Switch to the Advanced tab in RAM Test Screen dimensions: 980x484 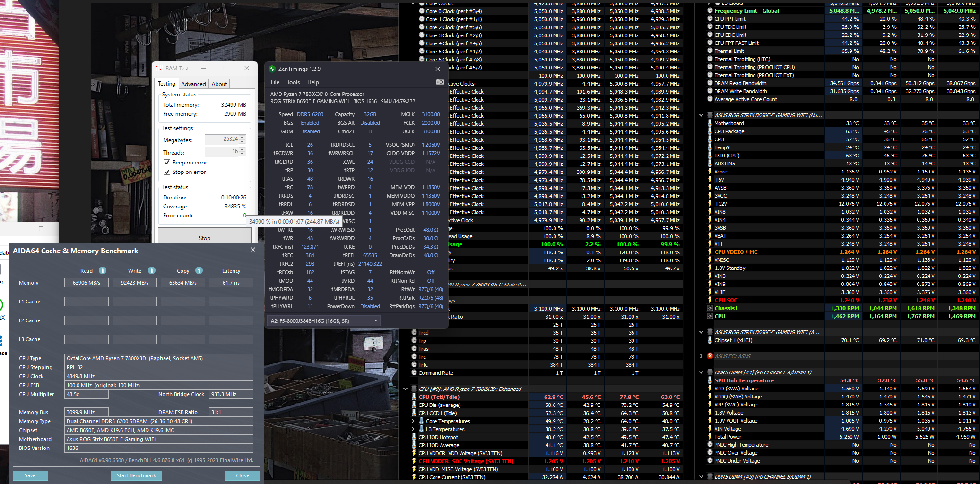(193, 84)
